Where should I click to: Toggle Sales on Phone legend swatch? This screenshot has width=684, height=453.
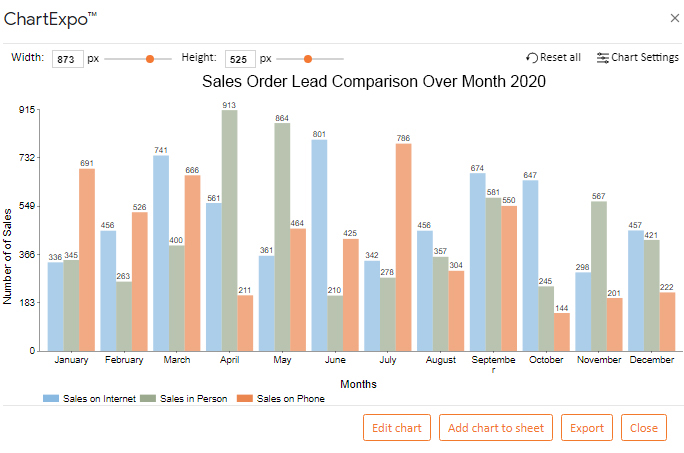point(245,398)
